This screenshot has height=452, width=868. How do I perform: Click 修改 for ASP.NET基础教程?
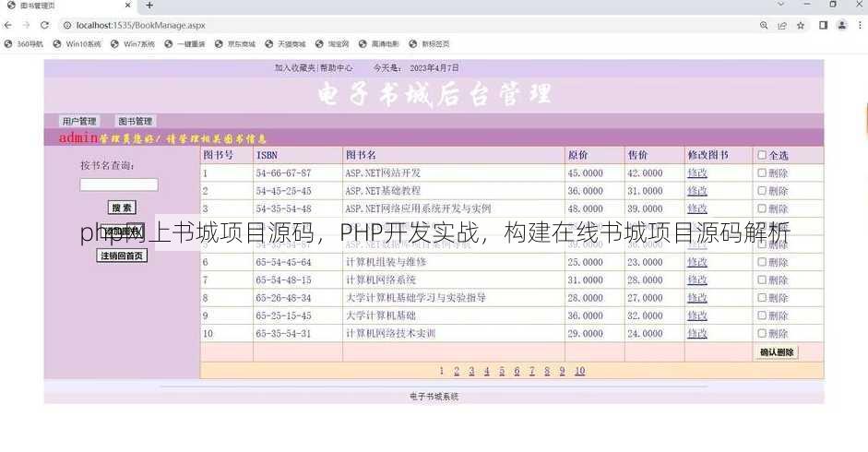click(x=697, y=191)
